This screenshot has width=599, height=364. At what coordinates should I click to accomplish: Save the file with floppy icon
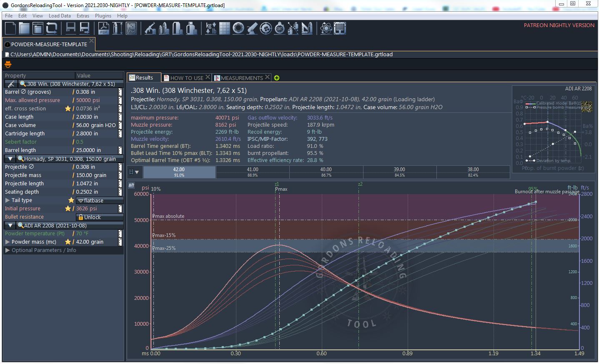[x=71, y=28]
